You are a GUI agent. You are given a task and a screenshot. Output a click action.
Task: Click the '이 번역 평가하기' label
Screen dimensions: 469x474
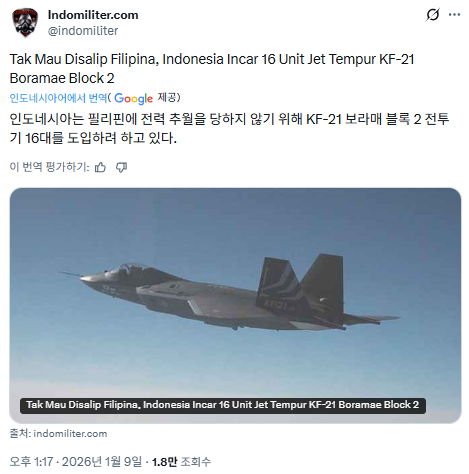pos(49,167)
